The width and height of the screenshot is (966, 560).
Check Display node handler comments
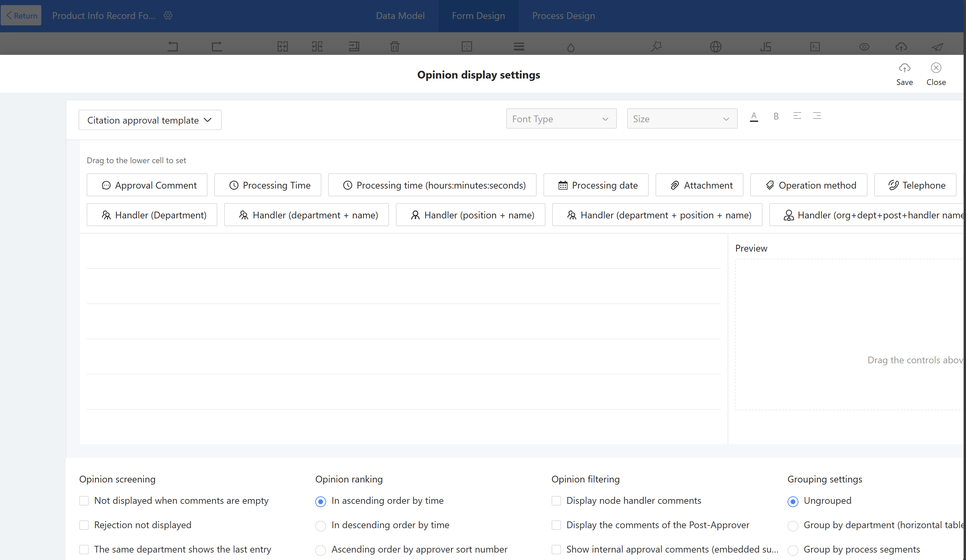click(x=556, y=501)
